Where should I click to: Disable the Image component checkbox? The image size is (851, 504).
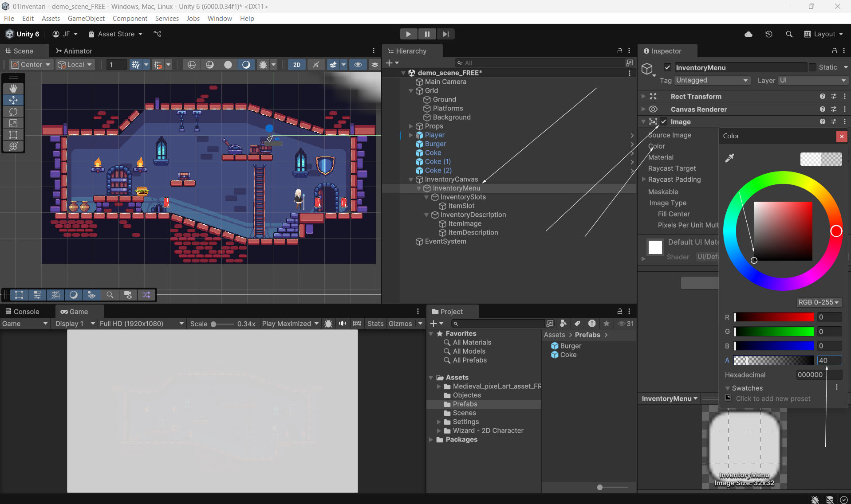point(664,121)
